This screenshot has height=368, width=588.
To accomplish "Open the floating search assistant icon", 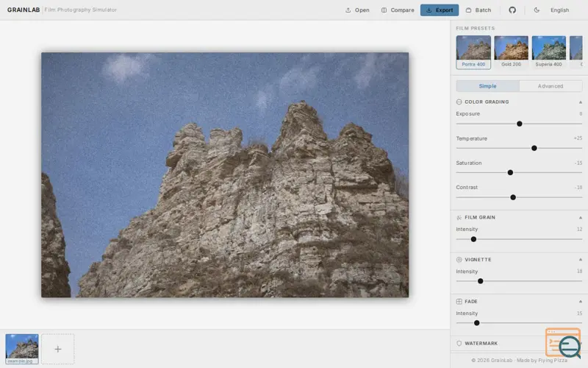I will [563, 343].
